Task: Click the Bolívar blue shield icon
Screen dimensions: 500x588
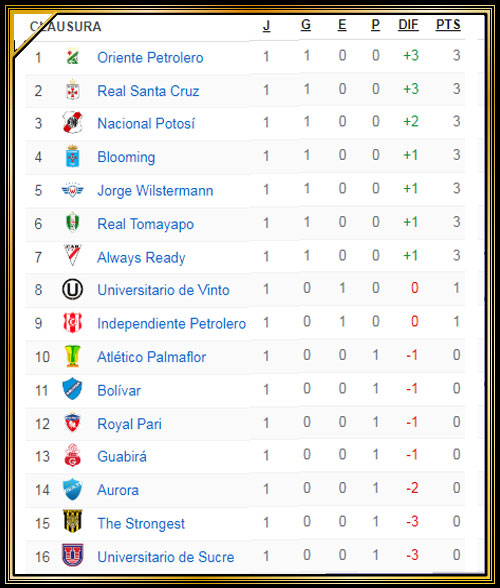Action: tap(72, 389)
